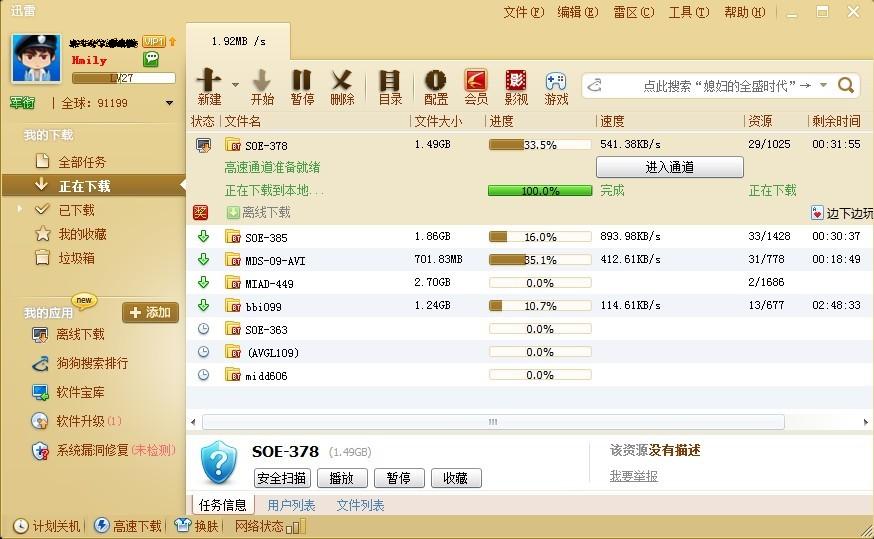Switch to the 用户列表 tab
874x539 pixels.
pos(292,506)
